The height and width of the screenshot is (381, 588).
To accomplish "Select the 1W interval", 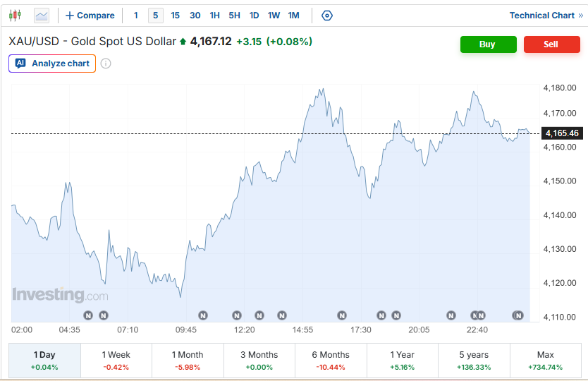I will (274, 16).
